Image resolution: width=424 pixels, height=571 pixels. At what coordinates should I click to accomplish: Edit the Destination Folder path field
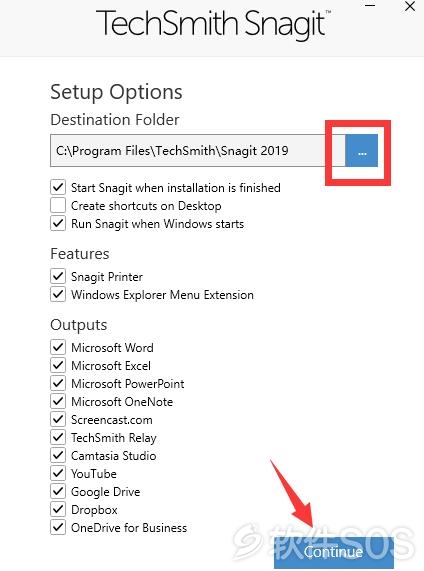197,151
